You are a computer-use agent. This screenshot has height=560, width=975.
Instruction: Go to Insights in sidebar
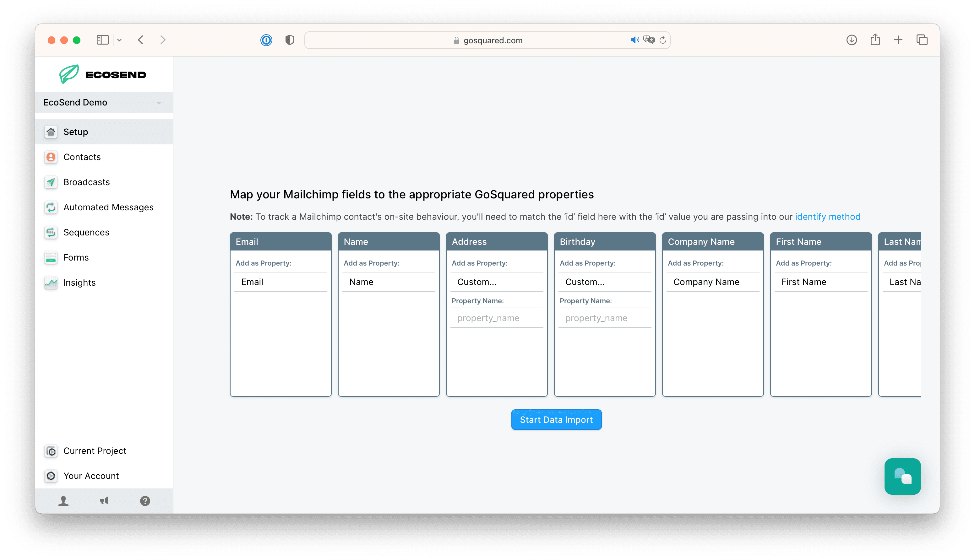pyautogui.click(x=104, y=283)
